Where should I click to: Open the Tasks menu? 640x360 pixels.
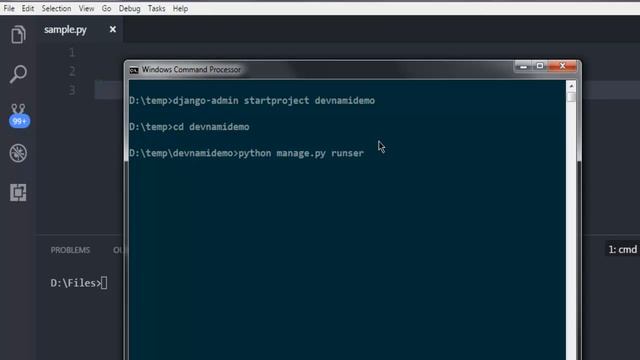(x=156, y=8)
